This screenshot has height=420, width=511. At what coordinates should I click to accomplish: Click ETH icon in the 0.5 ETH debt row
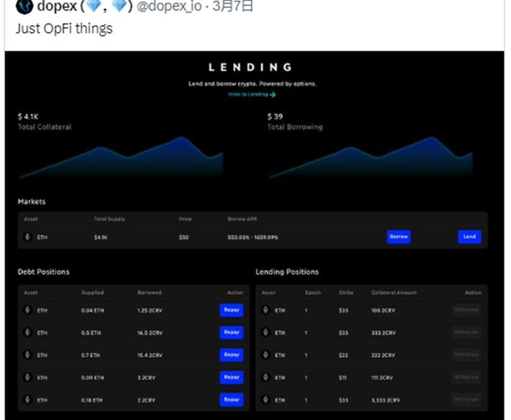click(28, 332)
